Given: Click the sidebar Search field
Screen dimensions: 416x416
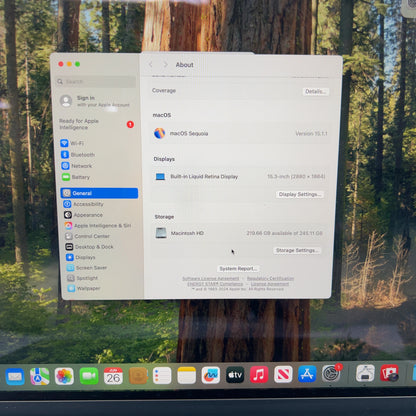Looking at the screenshot, I should [96, 82].
